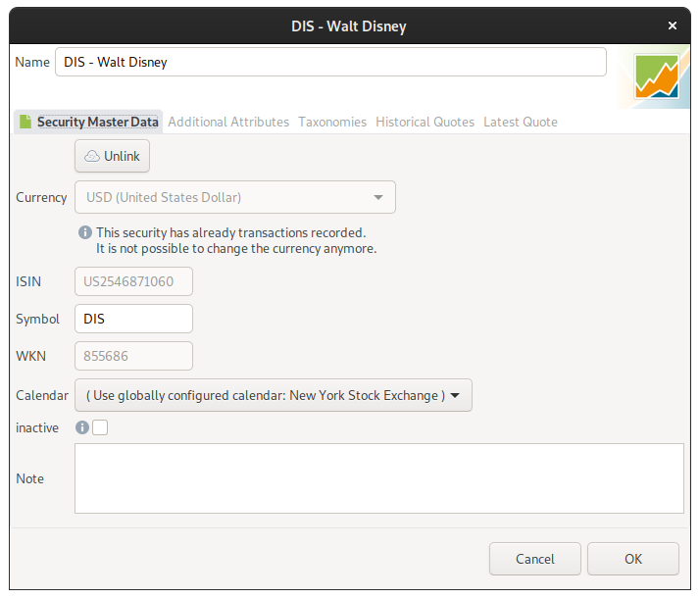
Task: Expand the Calendar dropdown
Action: point(274,395)
